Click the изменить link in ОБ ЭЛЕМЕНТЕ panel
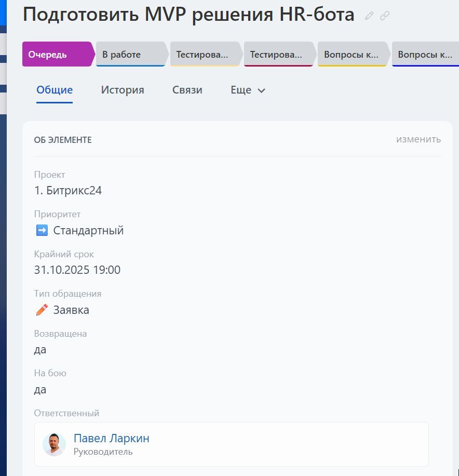Viewport: 459px width, 476px height. (x=418, y=139)
